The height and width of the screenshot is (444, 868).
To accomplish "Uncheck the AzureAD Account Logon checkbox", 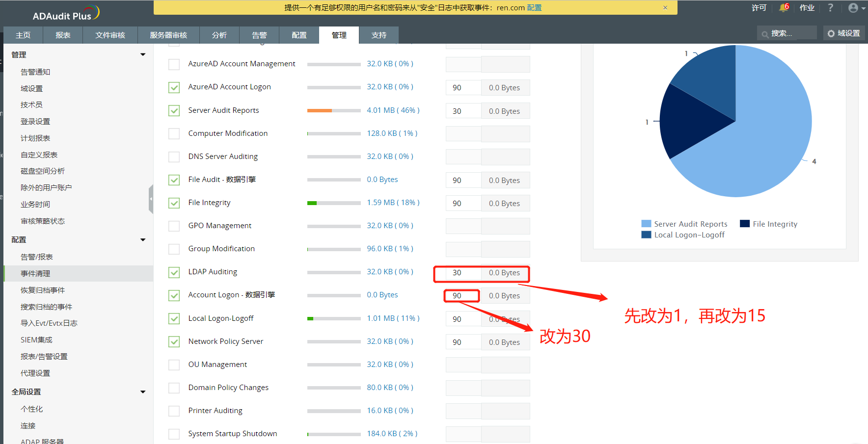I will 174,87.
